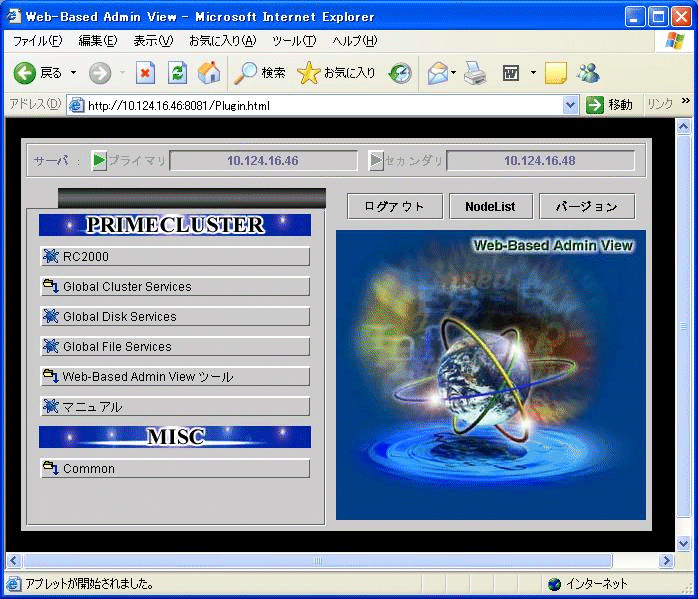Open the ファイル(F) menu

38,41
